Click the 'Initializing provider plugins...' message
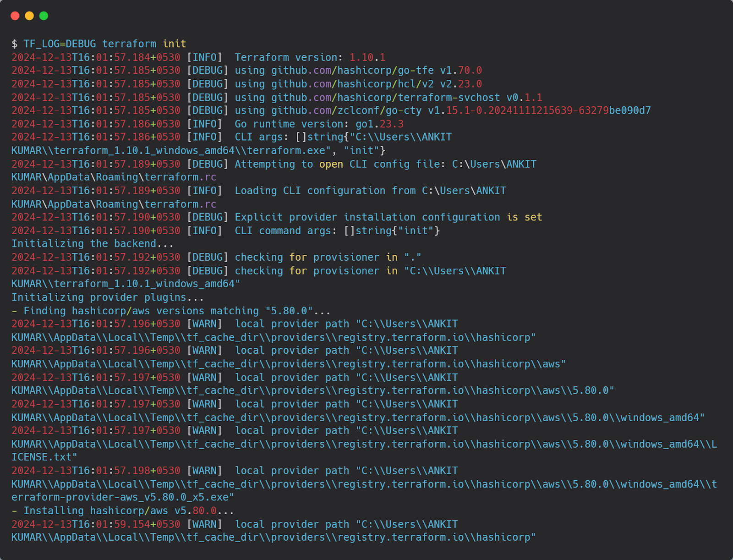733x560 pixels. click(108, 298)
